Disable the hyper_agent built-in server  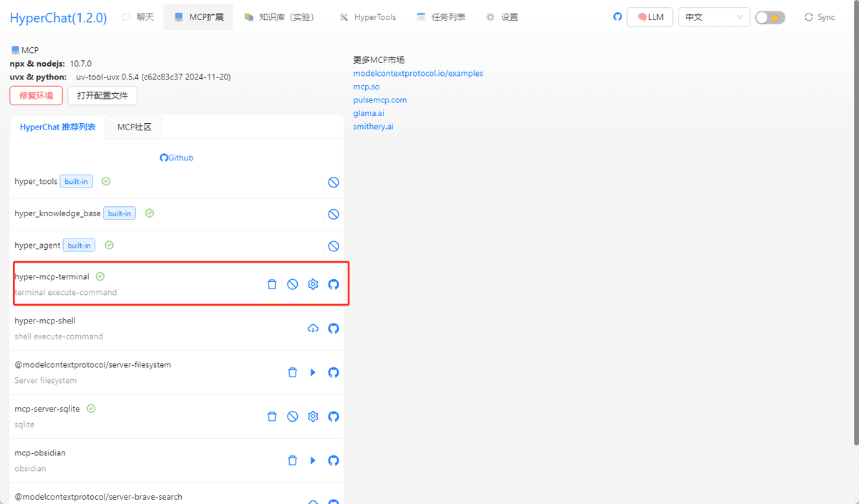[334, 246]
